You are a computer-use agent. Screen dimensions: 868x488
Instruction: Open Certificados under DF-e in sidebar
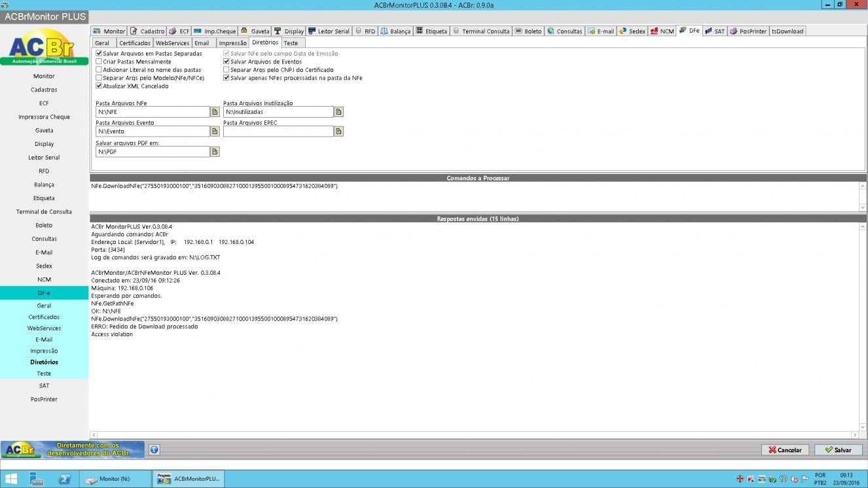click(x=44, y=317)
